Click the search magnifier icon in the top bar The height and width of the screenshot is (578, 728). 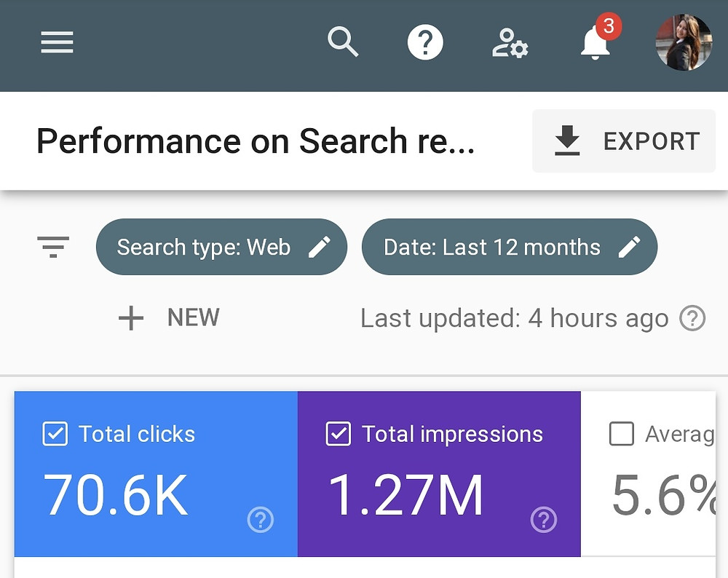[343, 42]
